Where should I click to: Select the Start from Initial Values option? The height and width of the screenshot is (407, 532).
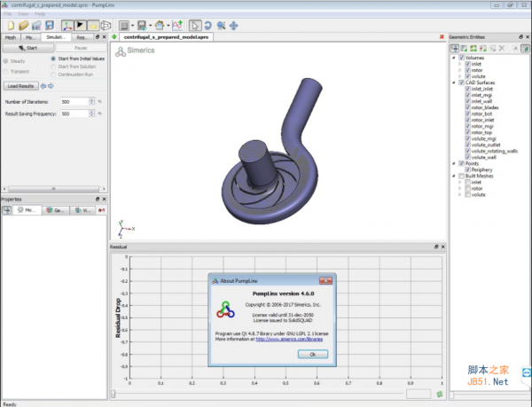(53, 59)
